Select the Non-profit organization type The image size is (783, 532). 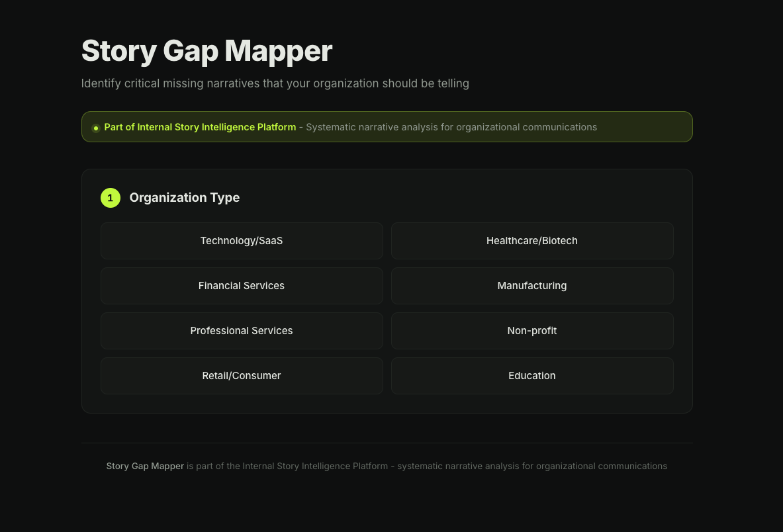coord(532,330)
